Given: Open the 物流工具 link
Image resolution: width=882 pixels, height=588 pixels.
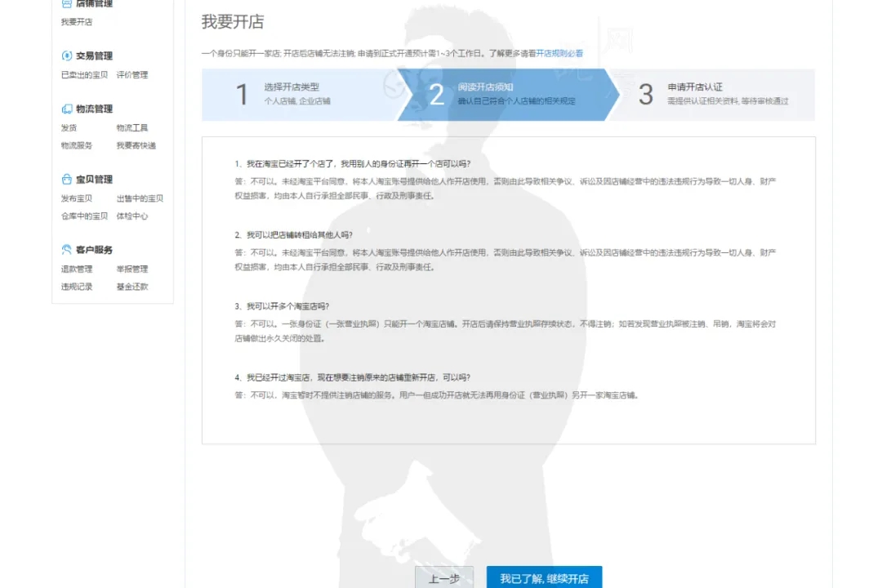Looking at the screenshot, I should point(131,127).
